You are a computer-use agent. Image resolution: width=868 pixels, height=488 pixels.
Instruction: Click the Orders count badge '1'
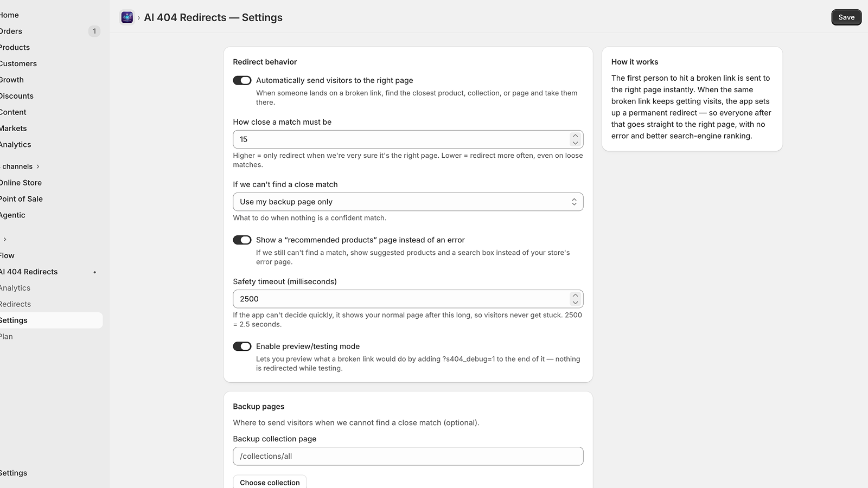tap(94, 31)
